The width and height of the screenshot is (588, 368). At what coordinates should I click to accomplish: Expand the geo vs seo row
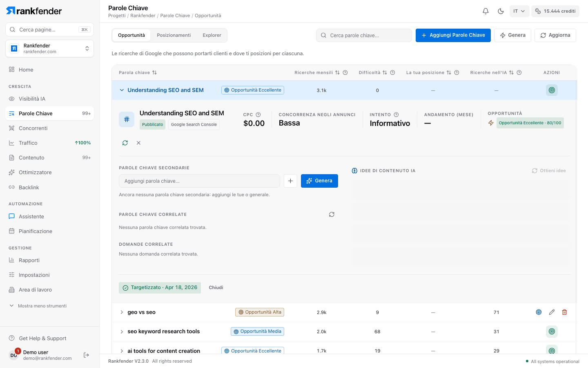point(122,312)
